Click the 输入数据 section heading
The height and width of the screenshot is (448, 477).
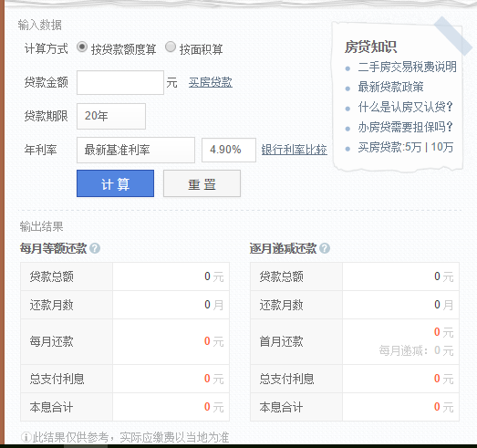coord(39,25)
